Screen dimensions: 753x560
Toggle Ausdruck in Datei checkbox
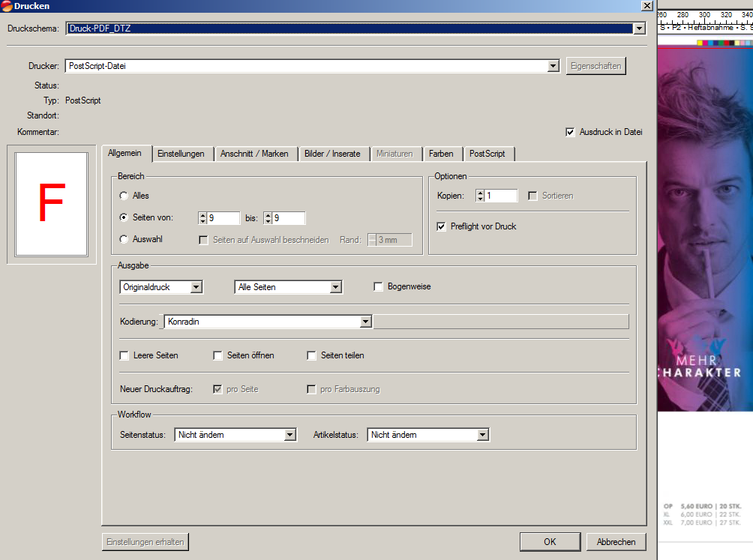(570, 132)
